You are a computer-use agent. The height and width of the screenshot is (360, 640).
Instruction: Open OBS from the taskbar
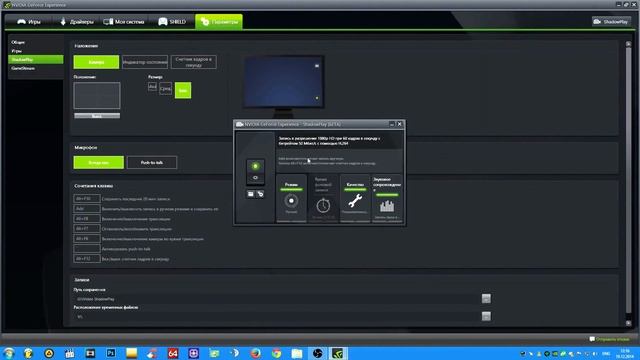pos(318,353)
